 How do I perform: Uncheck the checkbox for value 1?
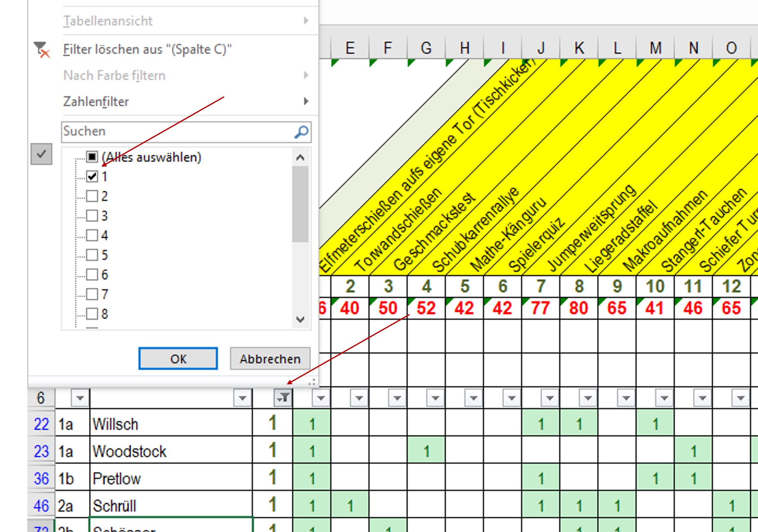tap(92, 177)
